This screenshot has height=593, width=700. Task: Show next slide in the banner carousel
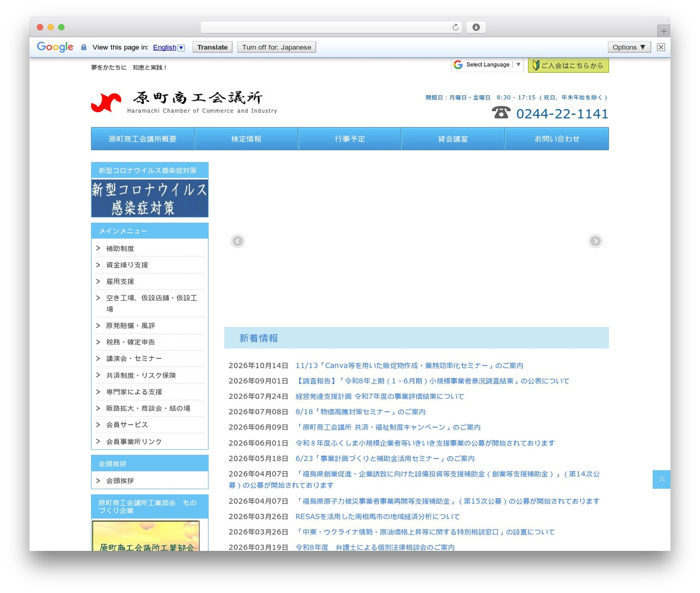(x=595, y=241)
